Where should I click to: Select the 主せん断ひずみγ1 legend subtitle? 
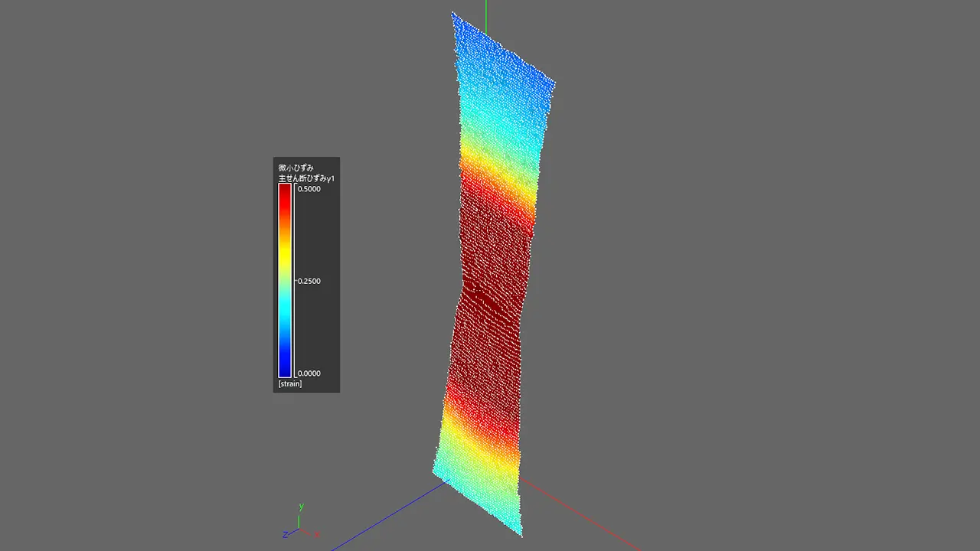point(306,178)
